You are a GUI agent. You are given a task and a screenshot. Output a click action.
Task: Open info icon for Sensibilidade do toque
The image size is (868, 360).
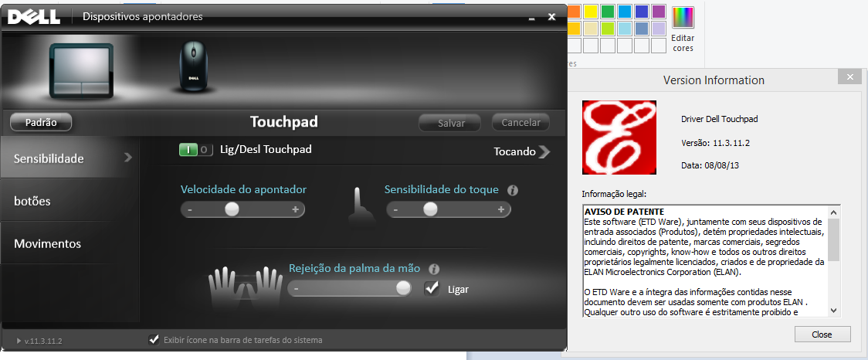click(x=513, y=190)
